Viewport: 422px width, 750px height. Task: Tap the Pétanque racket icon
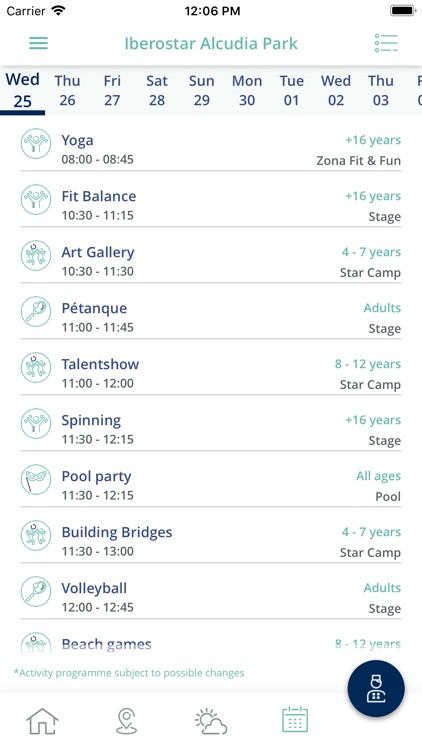[36, 311]
